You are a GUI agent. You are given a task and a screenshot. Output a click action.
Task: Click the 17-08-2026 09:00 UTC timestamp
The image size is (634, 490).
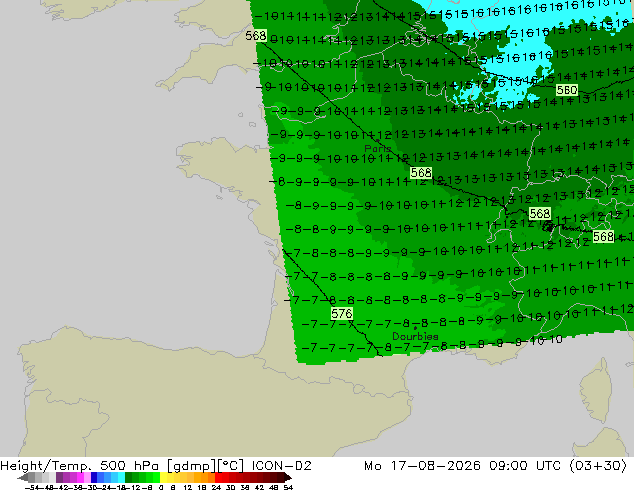476,466
